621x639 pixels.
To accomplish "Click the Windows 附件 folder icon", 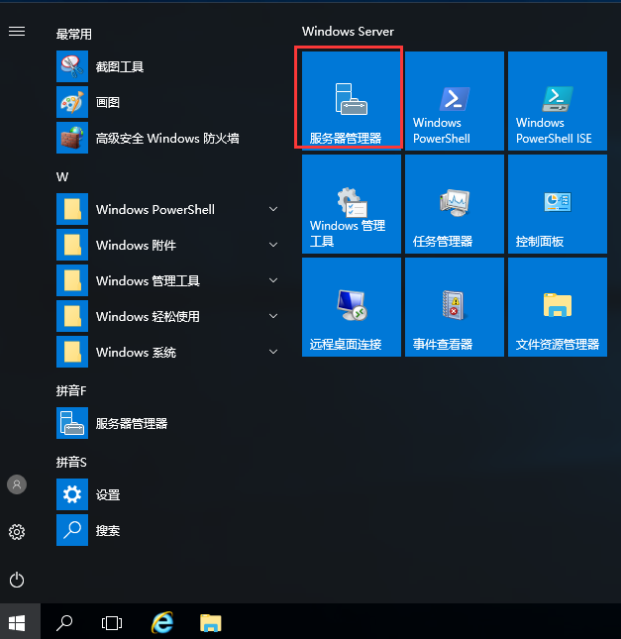I will pos(72,245).
